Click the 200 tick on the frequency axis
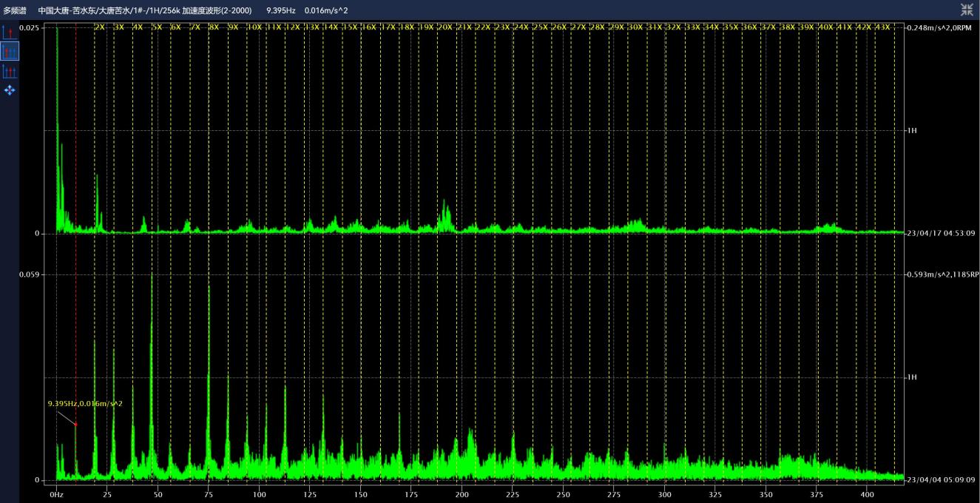Screen dimensions: 980x503 [462, 493]
